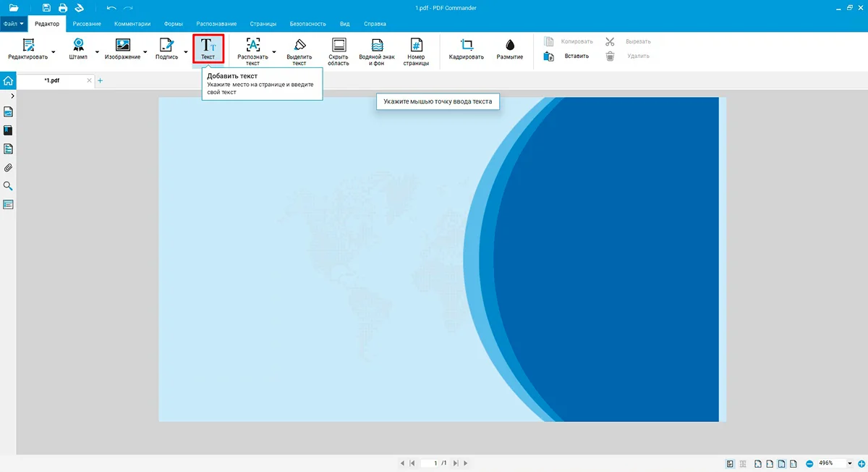Select the Выделить текст highlighter tool
Screen dimensions: 868x472
pos(299,49)
